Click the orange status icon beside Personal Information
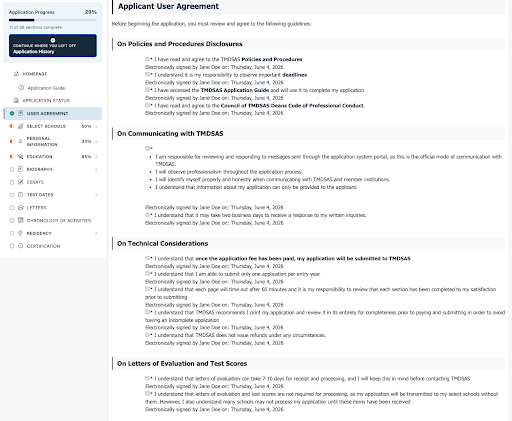The image size is (512, 421). click(12, 141)
